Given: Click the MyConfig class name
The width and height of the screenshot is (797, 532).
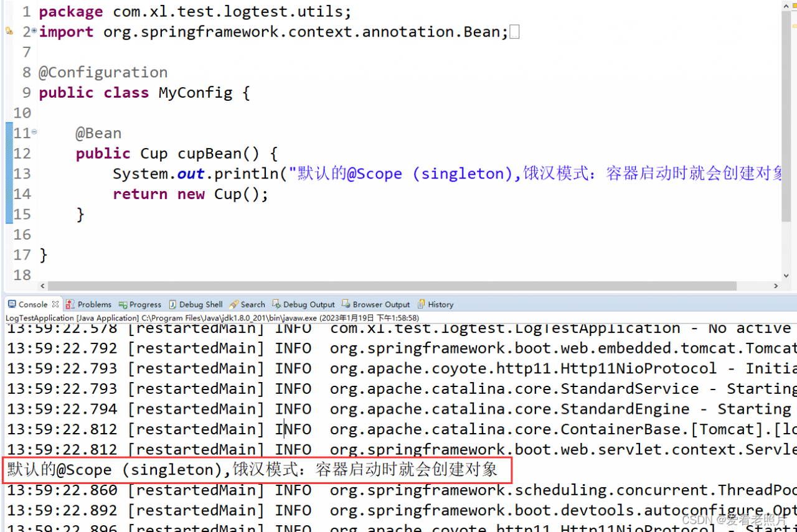Looking at the screenshot, I should (x=196, y=93).
